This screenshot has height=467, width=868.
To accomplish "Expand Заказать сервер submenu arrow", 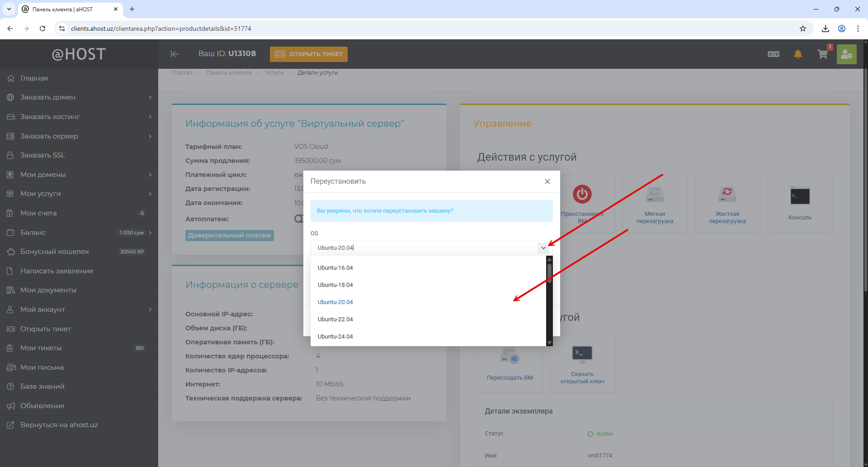I will click(150, 136).
